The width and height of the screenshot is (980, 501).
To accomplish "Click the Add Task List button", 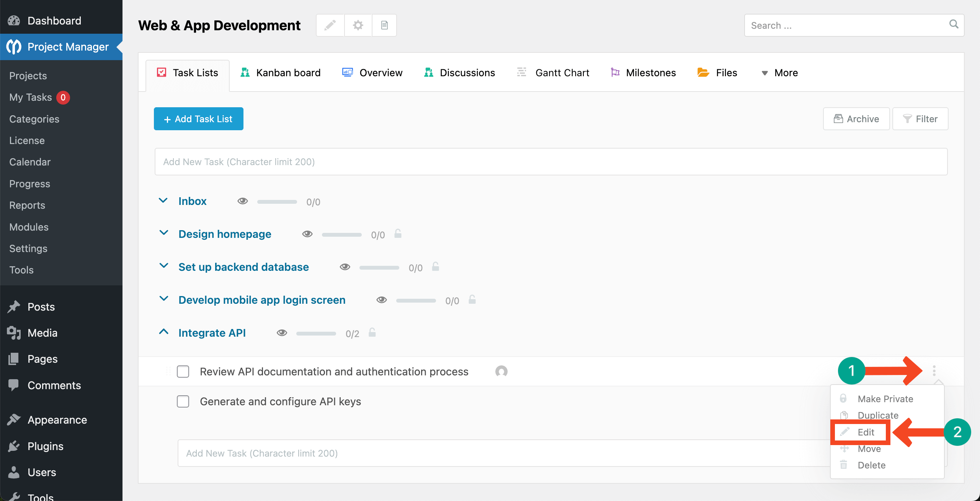I will pos(198,119).
